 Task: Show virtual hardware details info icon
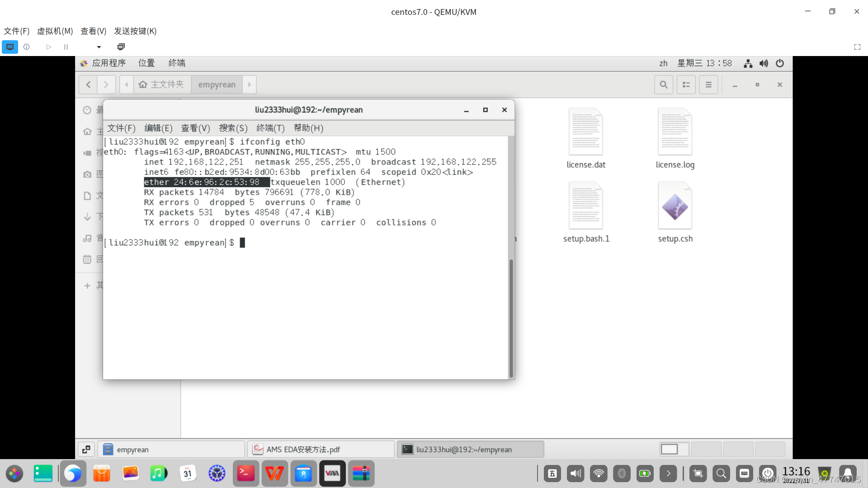click(x=27, y=47)
